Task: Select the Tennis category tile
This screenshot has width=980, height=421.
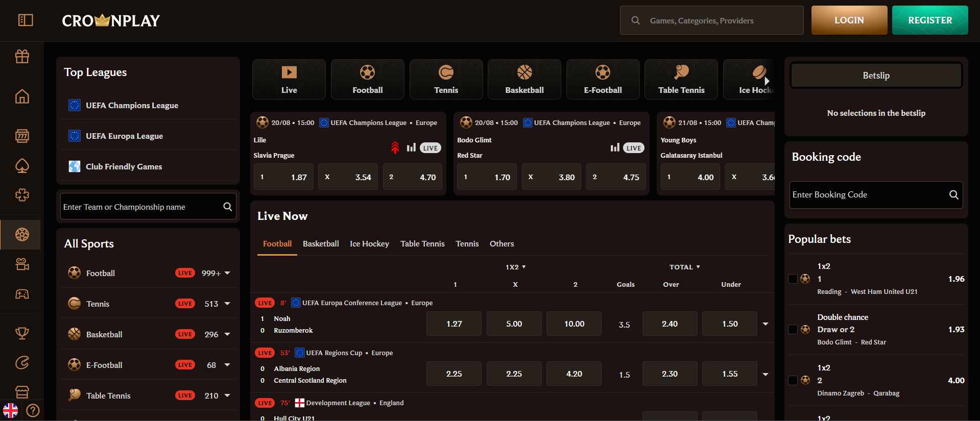Action: [x=446, y=79]
